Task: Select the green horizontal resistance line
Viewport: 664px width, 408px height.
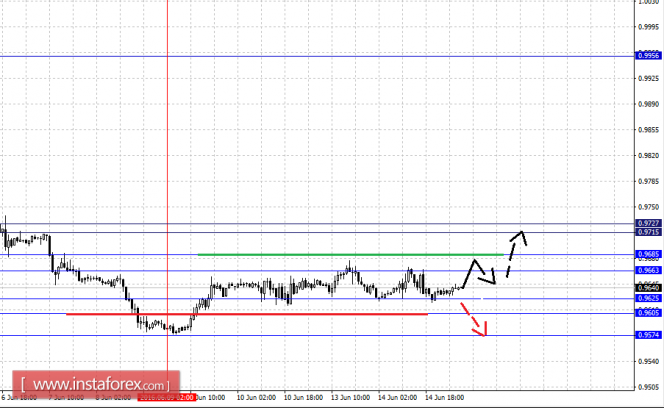Action: (351, 255)
